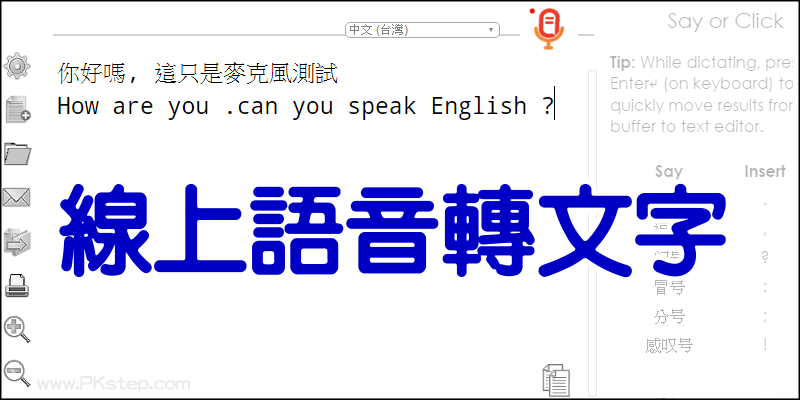
Task: Click the export arrows icon in sidebar
Action: 17,242
